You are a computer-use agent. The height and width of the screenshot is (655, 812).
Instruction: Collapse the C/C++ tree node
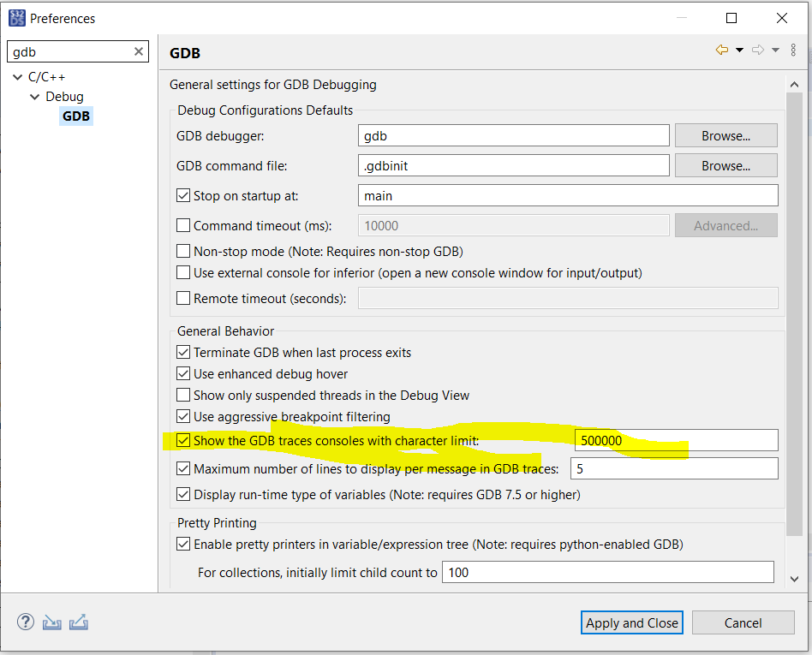click(17, 76)
